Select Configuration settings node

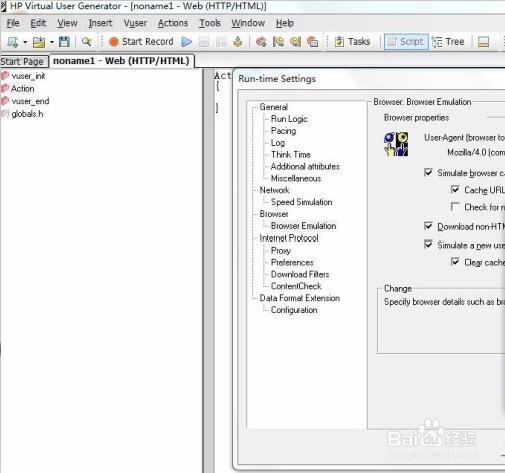pyautogui.click(x=294, y=310)
